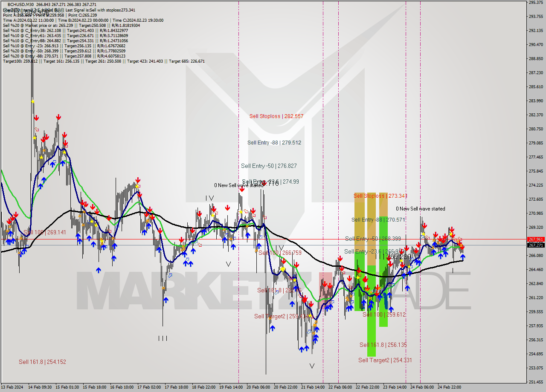This screenshot has width=546, height=392.
Task: Click the 'Sell %10 @ Entry -23: 266.913' line
Action: click(64, 46)
